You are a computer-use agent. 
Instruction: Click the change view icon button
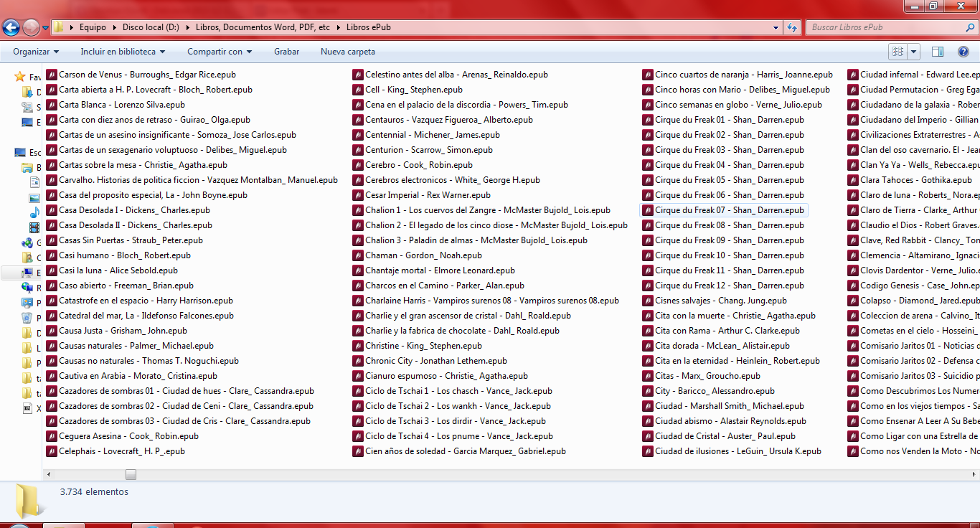[x=897, y=52]
